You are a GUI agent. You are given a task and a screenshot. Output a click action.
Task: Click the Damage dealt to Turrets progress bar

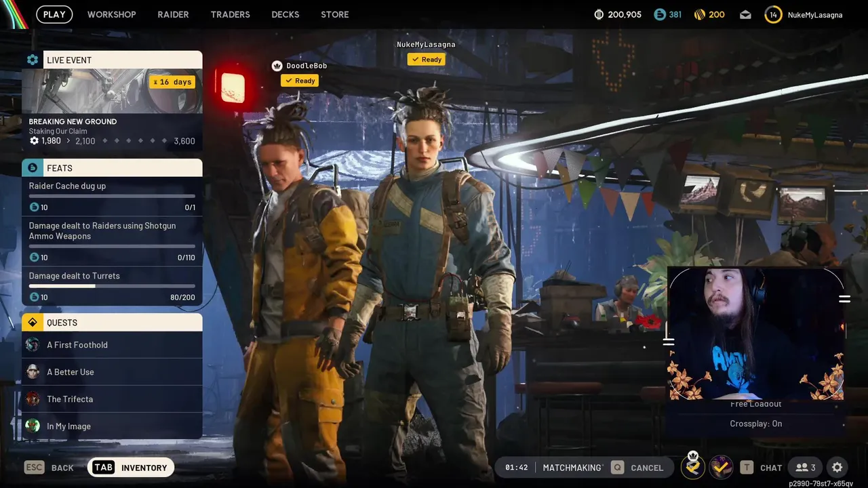point(112,286)
